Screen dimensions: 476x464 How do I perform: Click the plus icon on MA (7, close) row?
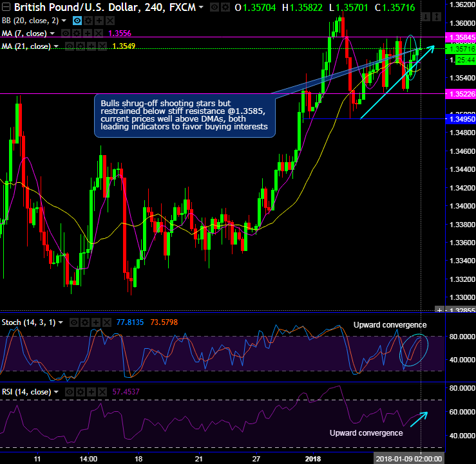(88, 33)
